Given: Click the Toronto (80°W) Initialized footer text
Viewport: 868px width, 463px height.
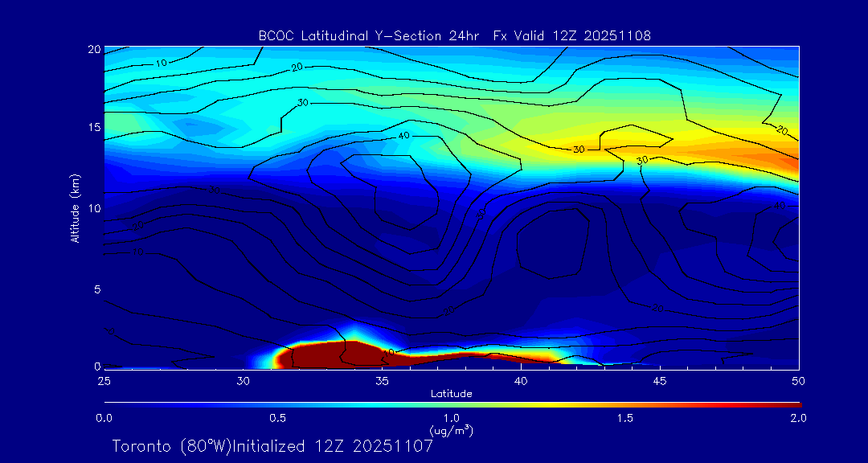Looking at the screenshot, I should [x=272, y=446].
